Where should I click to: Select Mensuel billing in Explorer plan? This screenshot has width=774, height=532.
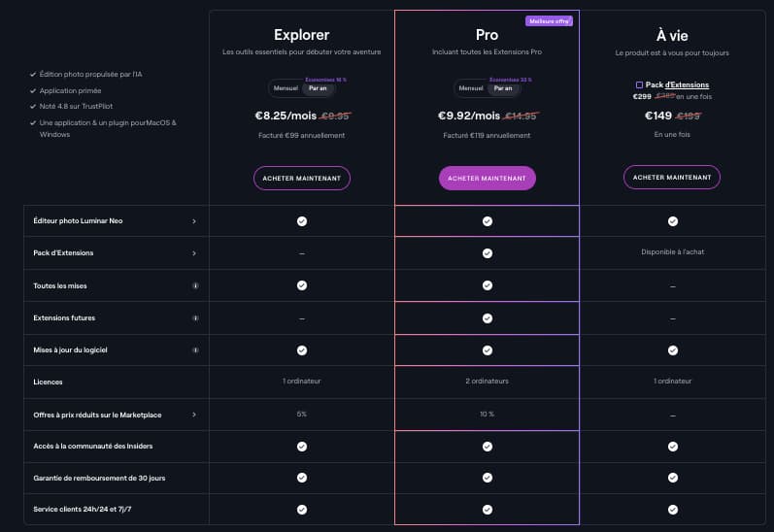(286, 88)
